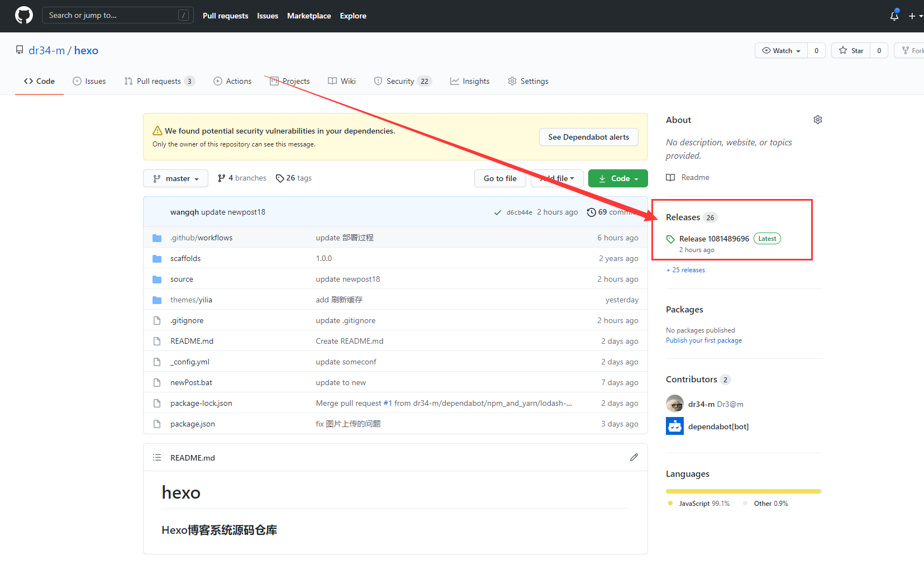Click the package.json file icon
Image resolution: width=924 pixels, height=564 pixels.
157,424
